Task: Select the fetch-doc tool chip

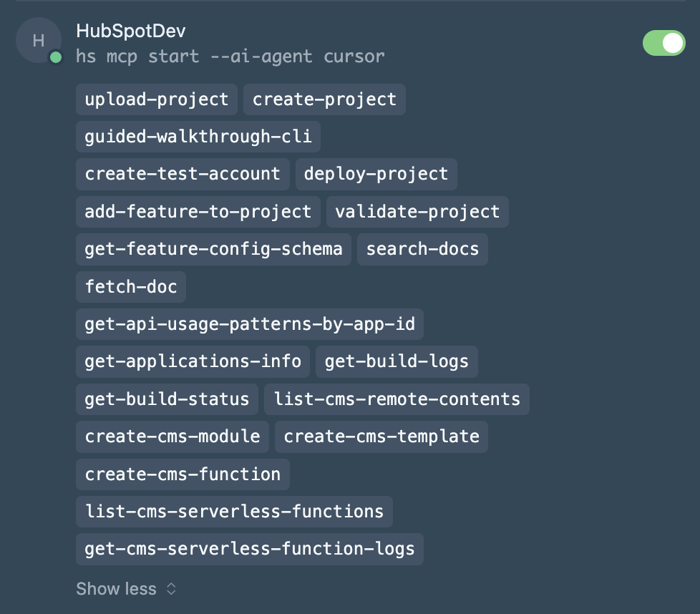Action: (x=131, y=287)
